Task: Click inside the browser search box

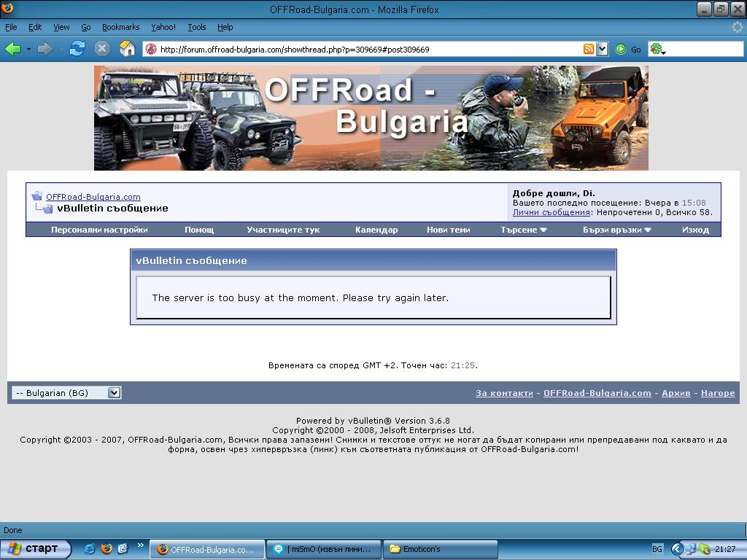Action: pos(704,49)
